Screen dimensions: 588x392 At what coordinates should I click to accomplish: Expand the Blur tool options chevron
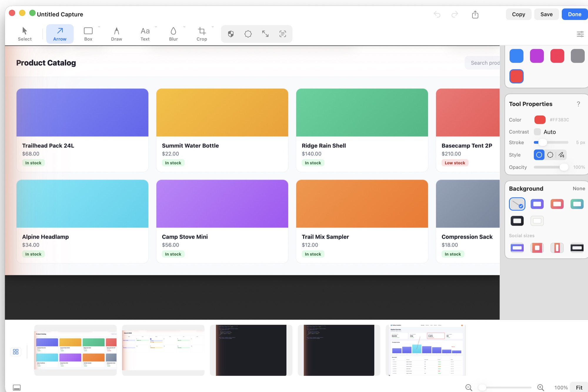[184, 27]
